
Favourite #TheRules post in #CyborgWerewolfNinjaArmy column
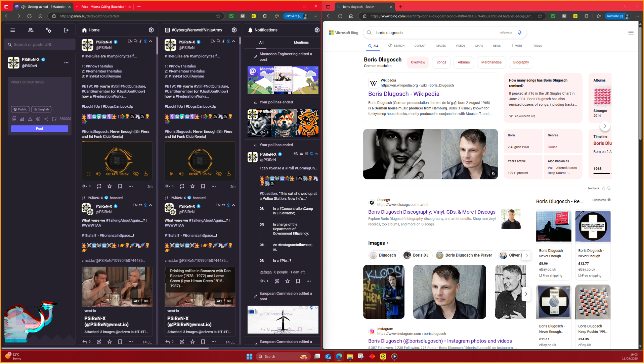[x=192, y=186]
